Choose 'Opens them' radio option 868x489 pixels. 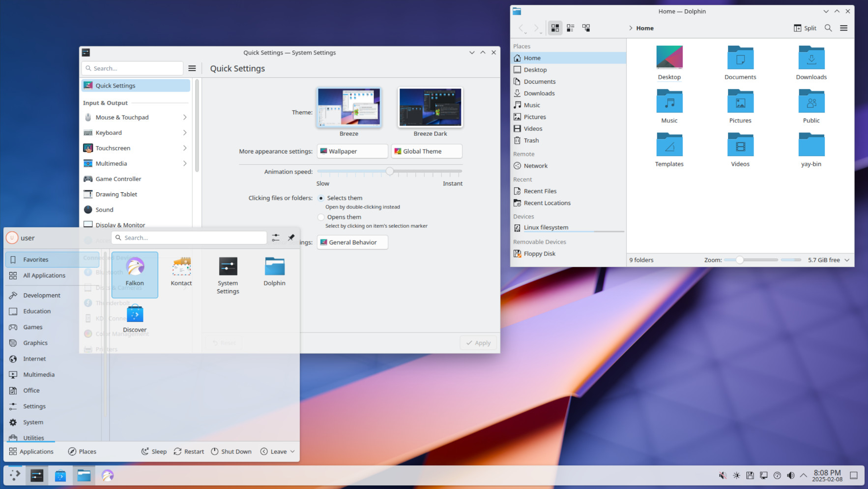pos(321,217)
